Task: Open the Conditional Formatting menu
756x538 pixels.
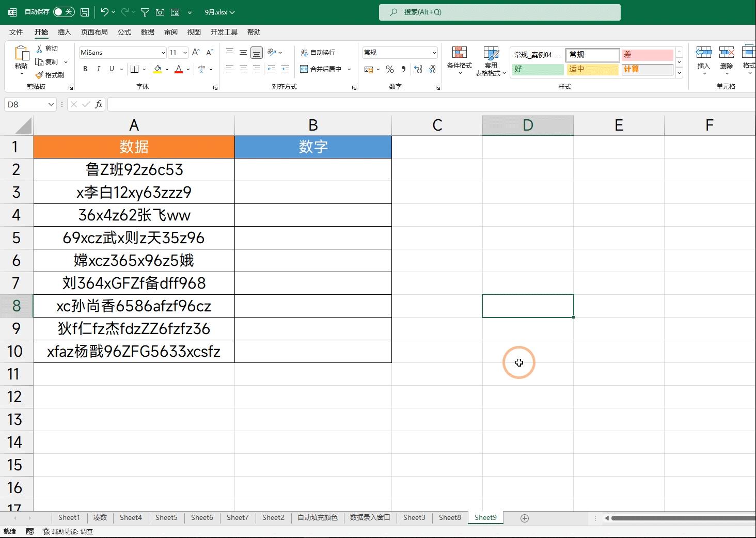Action: point(459,61)
